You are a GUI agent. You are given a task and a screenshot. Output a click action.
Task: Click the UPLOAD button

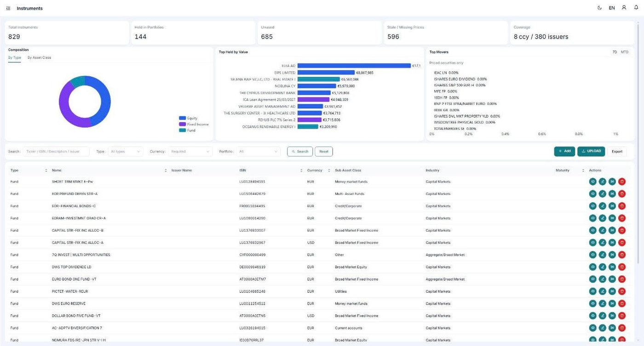tap(591, 151)
